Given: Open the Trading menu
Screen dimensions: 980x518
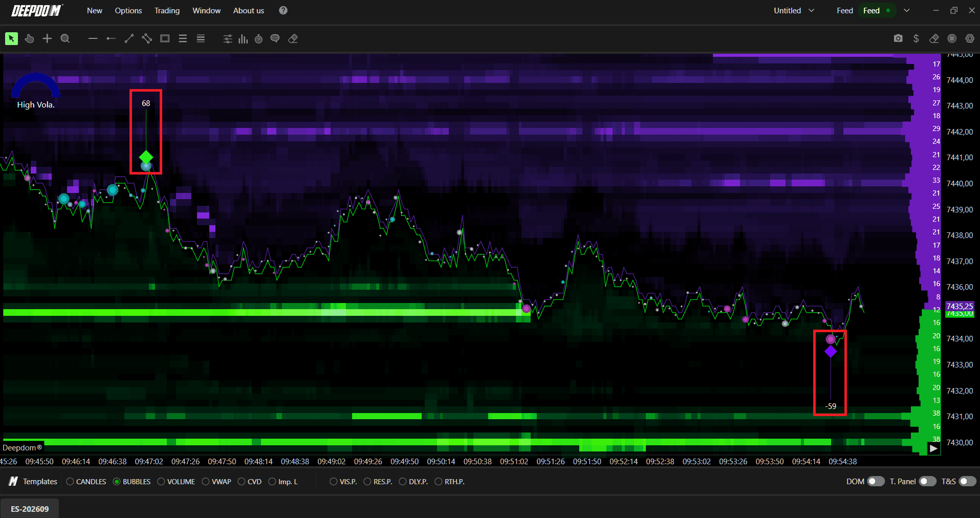Looking at the screenshot, I should point(167,10).
